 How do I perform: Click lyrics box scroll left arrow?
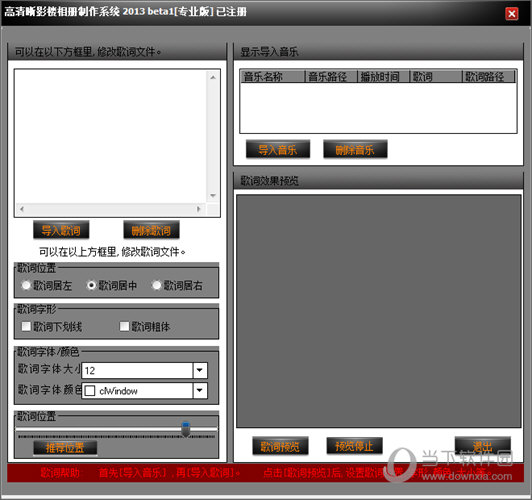click(22, 209)
